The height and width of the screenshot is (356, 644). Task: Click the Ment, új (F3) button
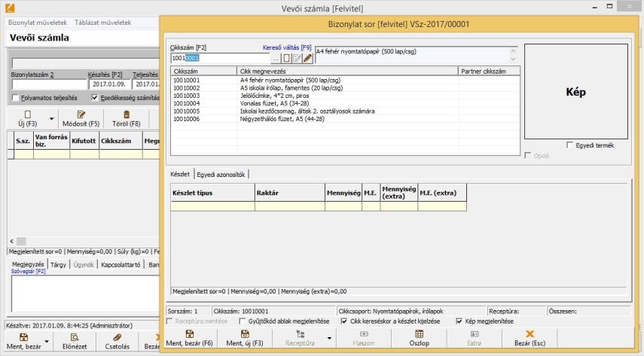click(244, 338)
